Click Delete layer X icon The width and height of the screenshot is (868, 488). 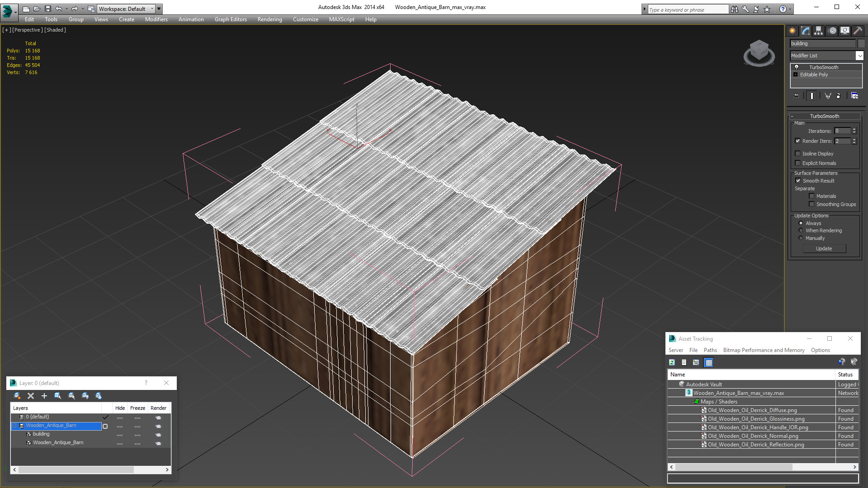(x=31, y=396)
